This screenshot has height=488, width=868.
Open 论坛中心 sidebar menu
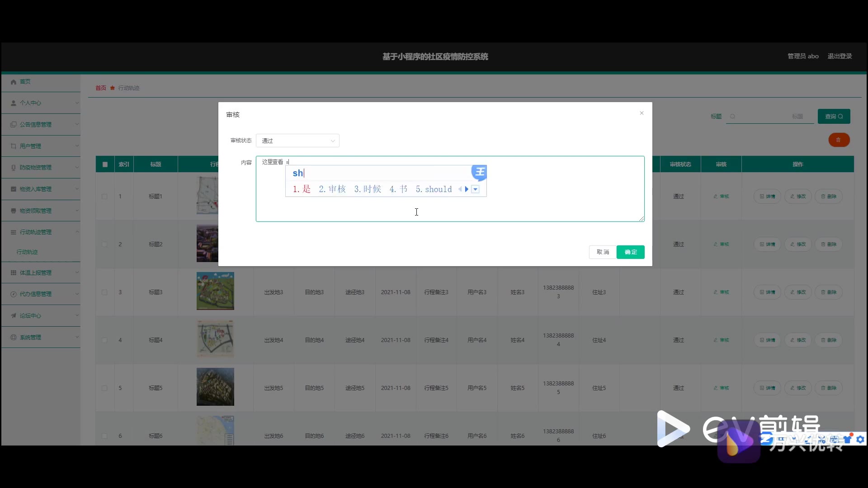(41, 316)
